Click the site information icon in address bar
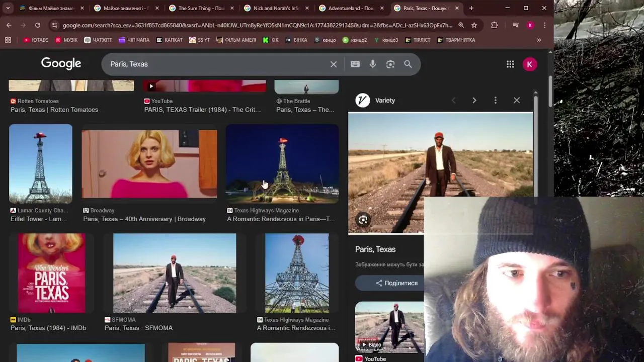The image size is (644, 362). pyautogui.click(x=54, y=25)
